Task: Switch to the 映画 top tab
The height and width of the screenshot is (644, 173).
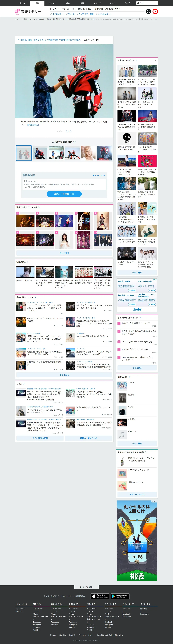Action: [82, 3]
